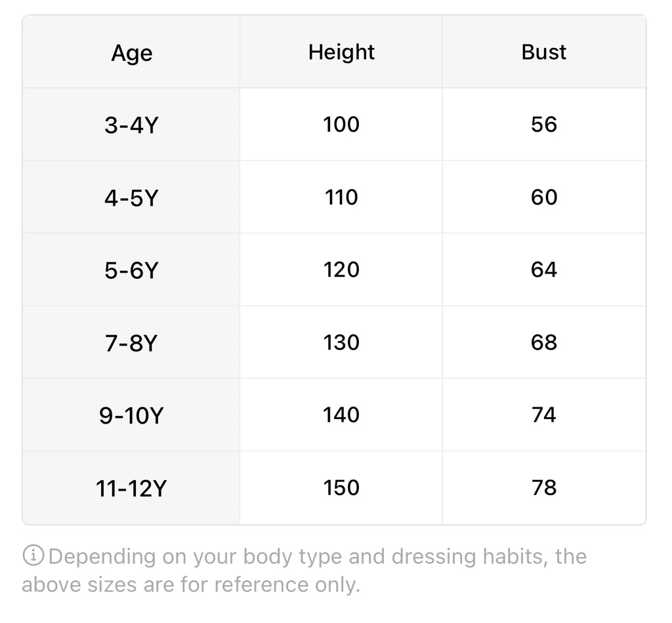Click the height value 120
Viewport: 672px width, 623px height.
point(341,270)
